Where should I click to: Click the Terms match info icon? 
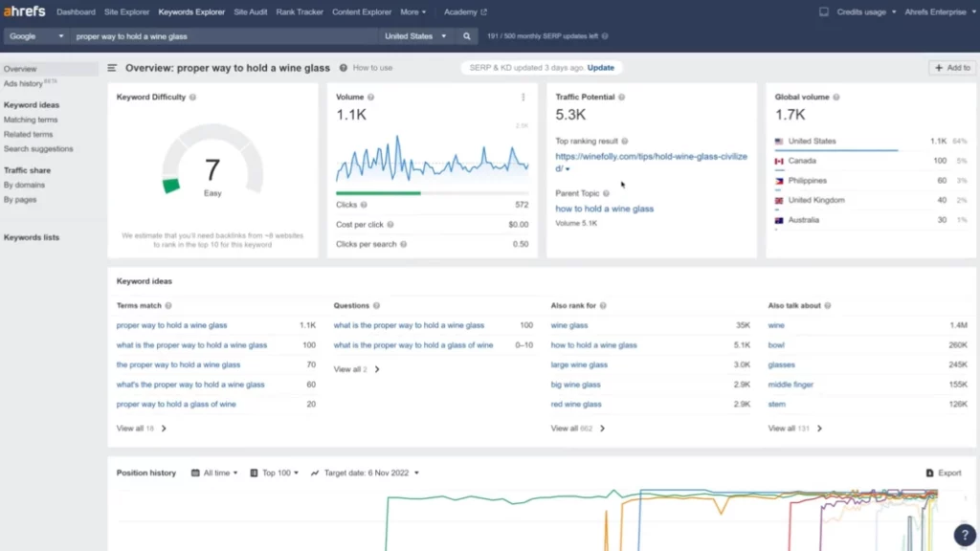168,305
